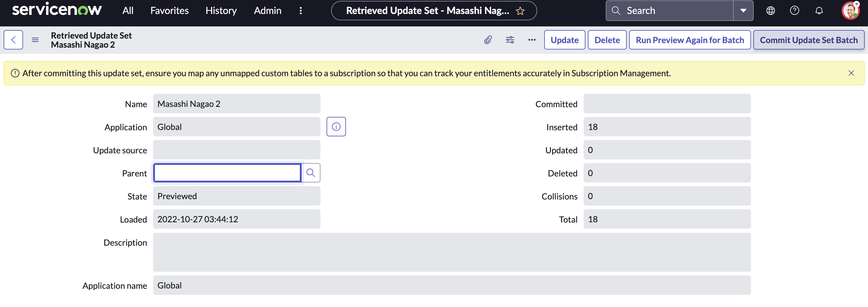
Task: Open the user avatar menu
Action: pos(850,11)
